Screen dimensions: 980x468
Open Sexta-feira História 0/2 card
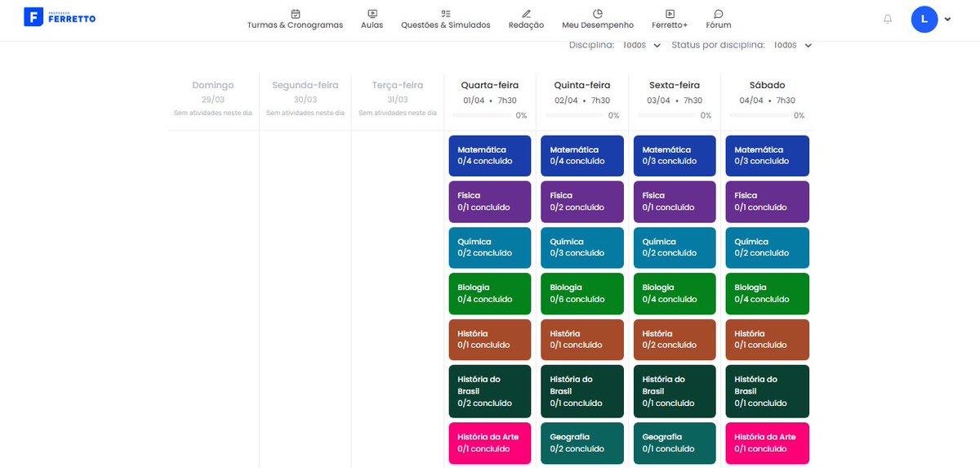675,340
